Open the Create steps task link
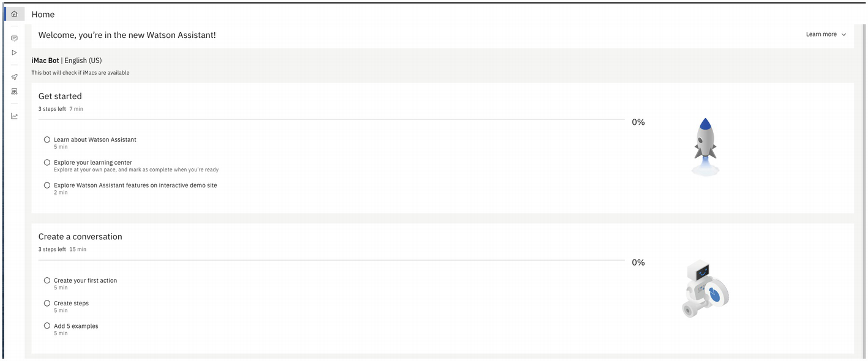This screenshot has height=361, width=868. pos(71,303)
